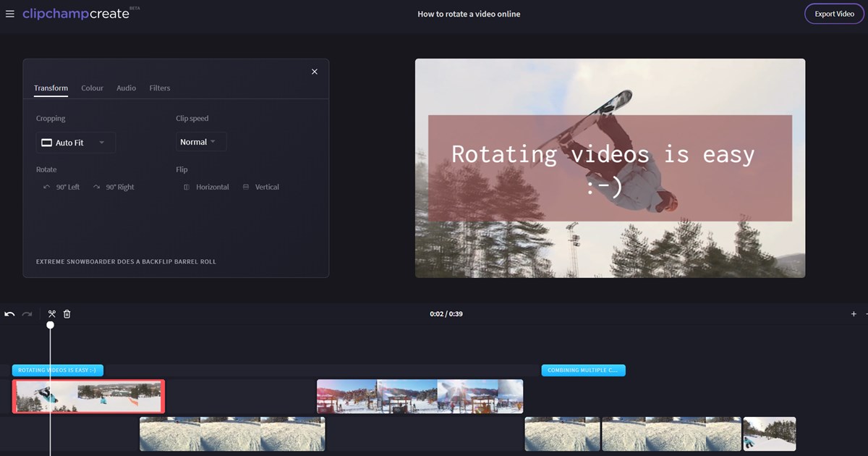Open the Filters tab

pos(160,88)
